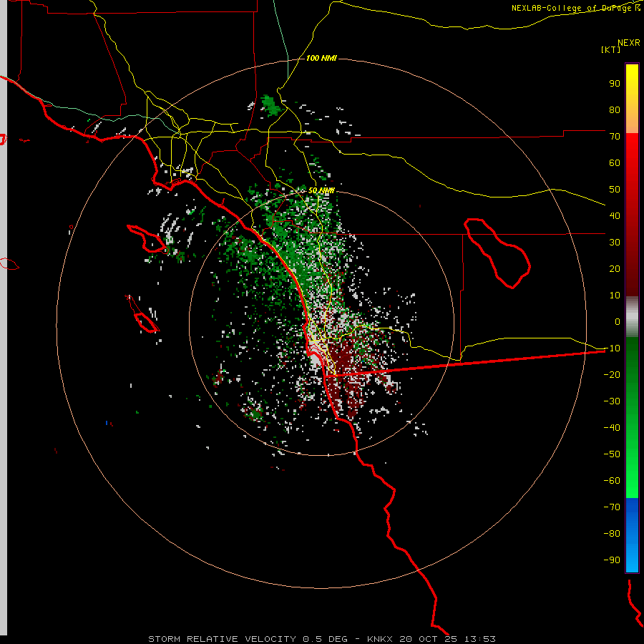
Task: Click the -80 value on the velocity scale
Action: (x=612, y=534)
